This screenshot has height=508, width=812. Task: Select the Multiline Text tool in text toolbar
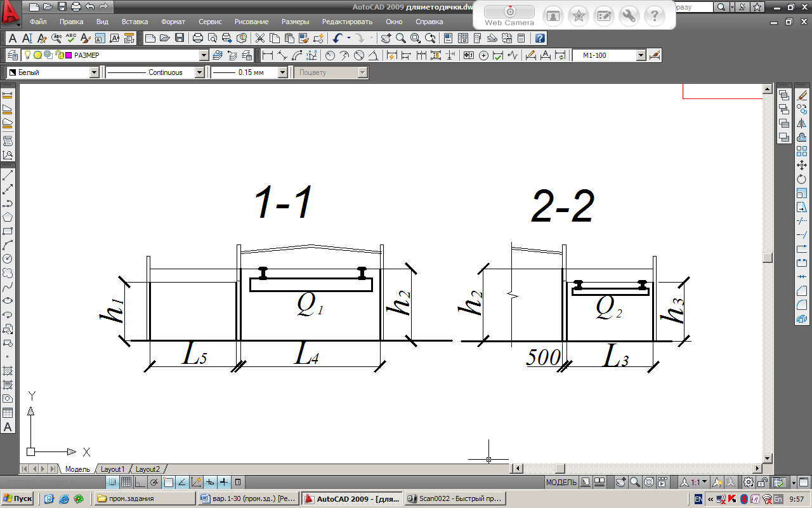[x=11, y=38]
